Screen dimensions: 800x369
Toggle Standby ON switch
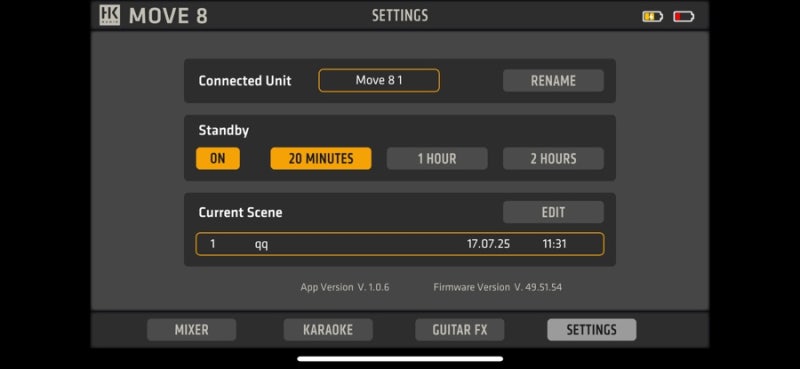tap(218, 159)
